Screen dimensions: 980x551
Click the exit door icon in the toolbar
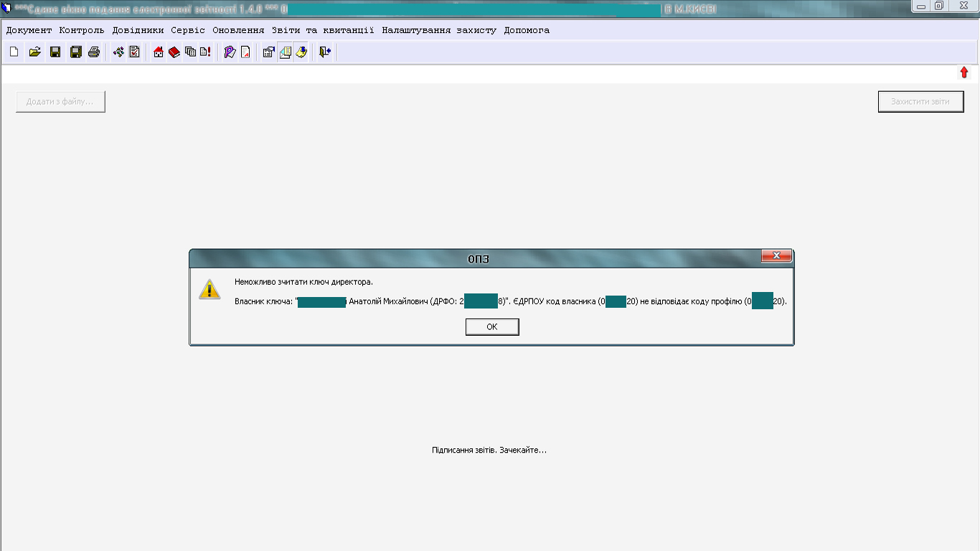pyautogui.click(x=325, y=52)
